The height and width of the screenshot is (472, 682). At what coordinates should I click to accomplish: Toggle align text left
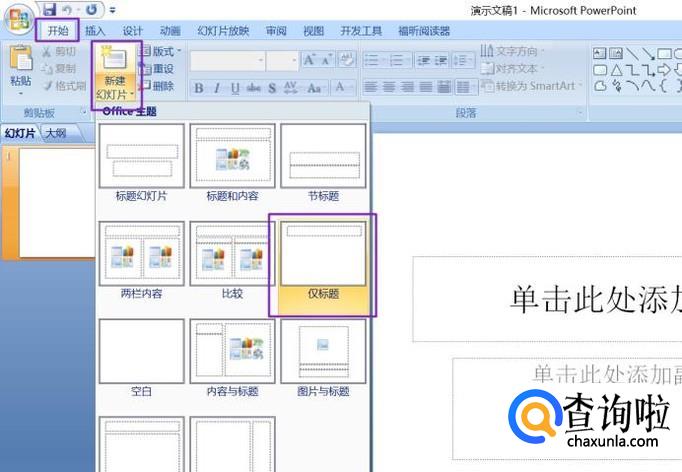pyautogui.click(x=370, y=87)
